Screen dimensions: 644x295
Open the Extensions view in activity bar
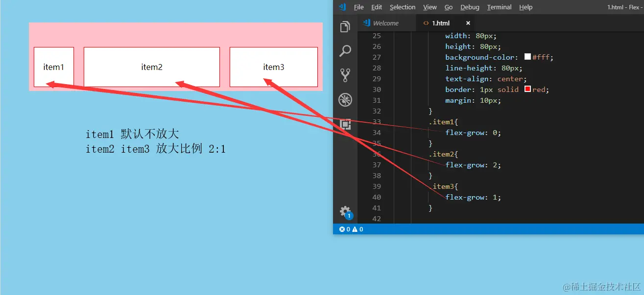(345, 124)
